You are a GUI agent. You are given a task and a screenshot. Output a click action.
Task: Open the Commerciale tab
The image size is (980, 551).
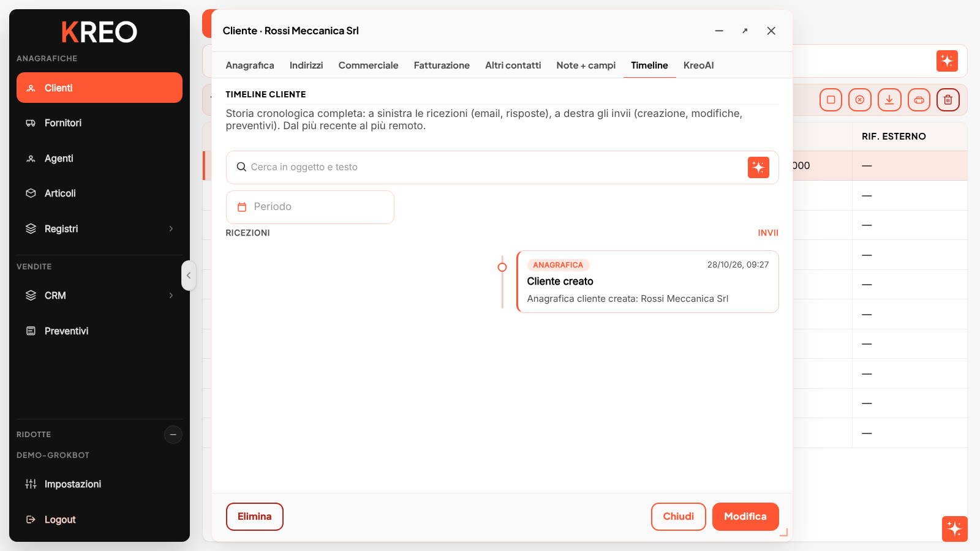[368, 66]
